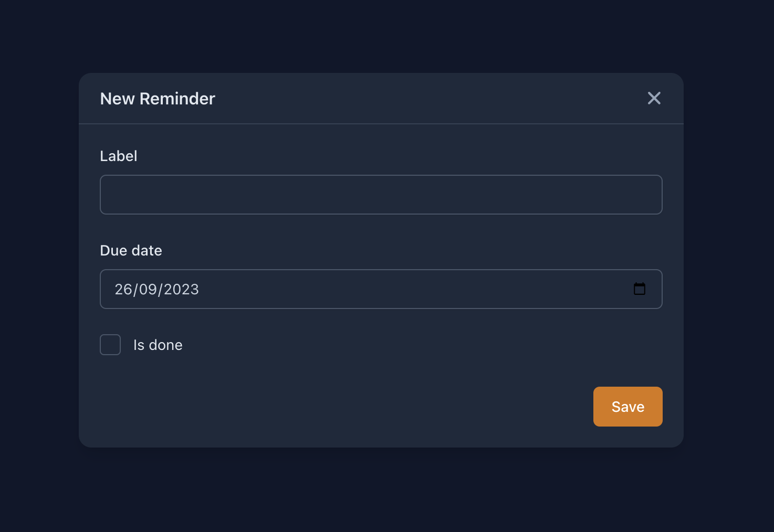Screen dimensions: 774x532
Task: Focus the Label text input
Action: [x=381, y=195]
